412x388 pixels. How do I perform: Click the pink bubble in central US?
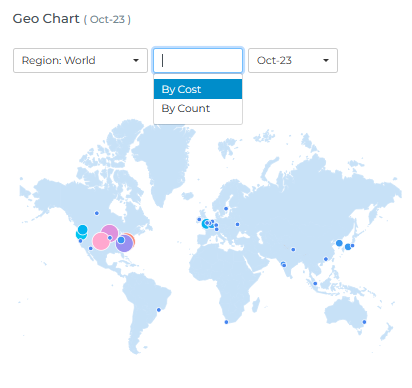tap(101, 241)
